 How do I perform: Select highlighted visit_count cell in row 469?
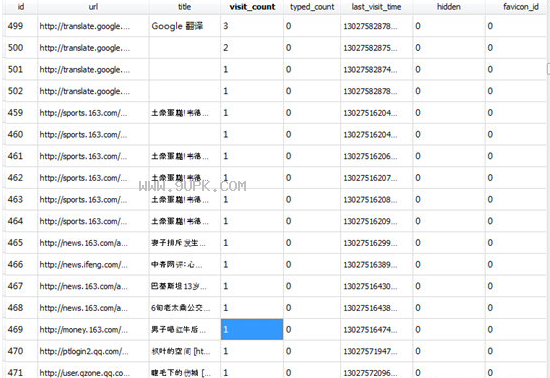click(252, 330)
